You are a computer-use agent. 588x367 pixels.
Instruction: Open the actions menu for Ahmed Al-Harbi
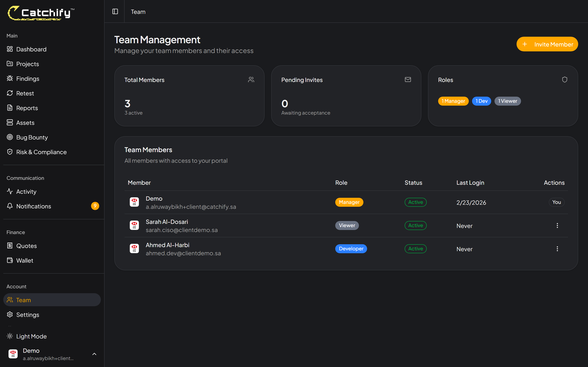pyautogui.click(x=557, y=249)
